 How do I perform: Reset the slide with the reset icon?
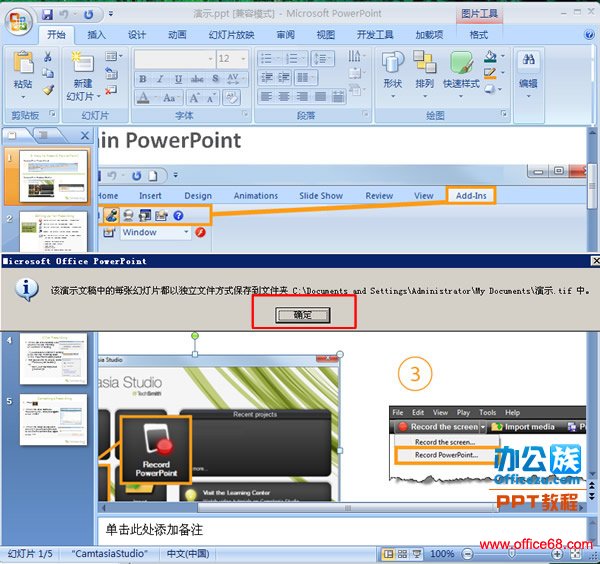(x=111, y=73)
